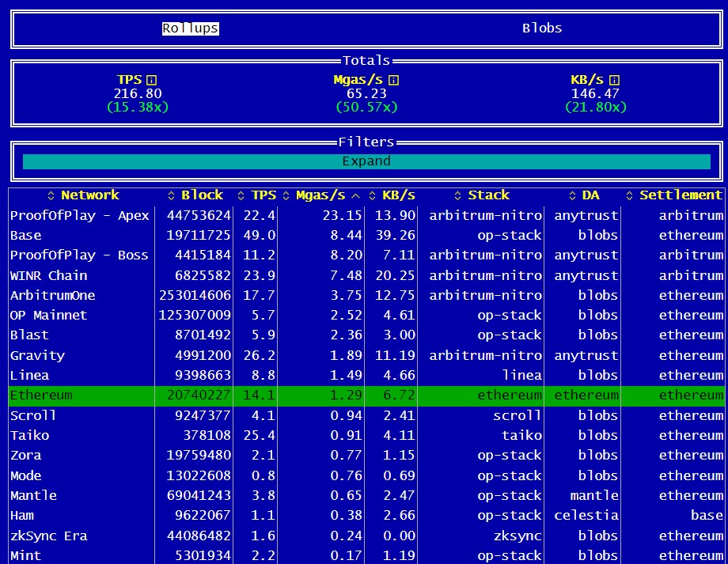
Task: Click the anytrust DA cell in Gravity row
Action: [x=586, y=356]
